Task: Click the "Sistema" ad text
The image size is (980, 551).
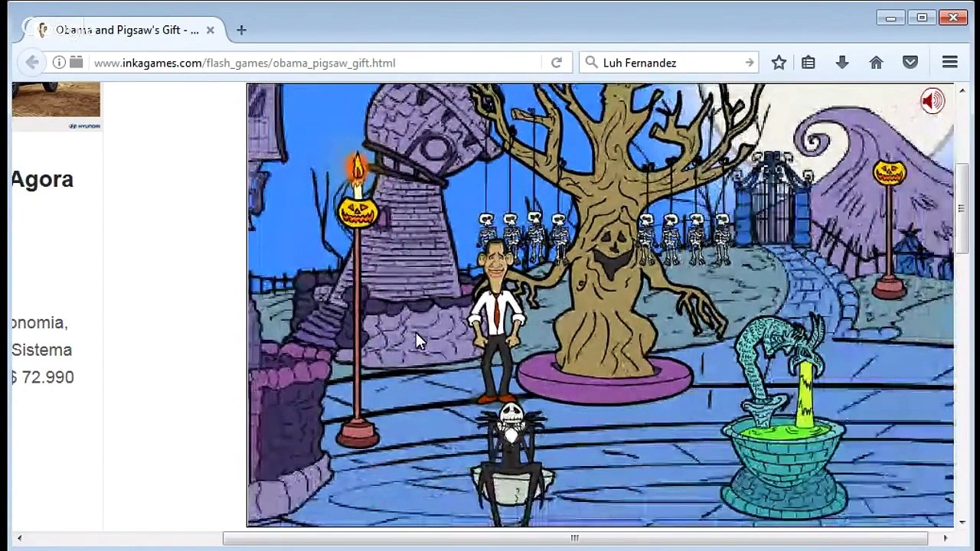Action: tap(41, 350)
